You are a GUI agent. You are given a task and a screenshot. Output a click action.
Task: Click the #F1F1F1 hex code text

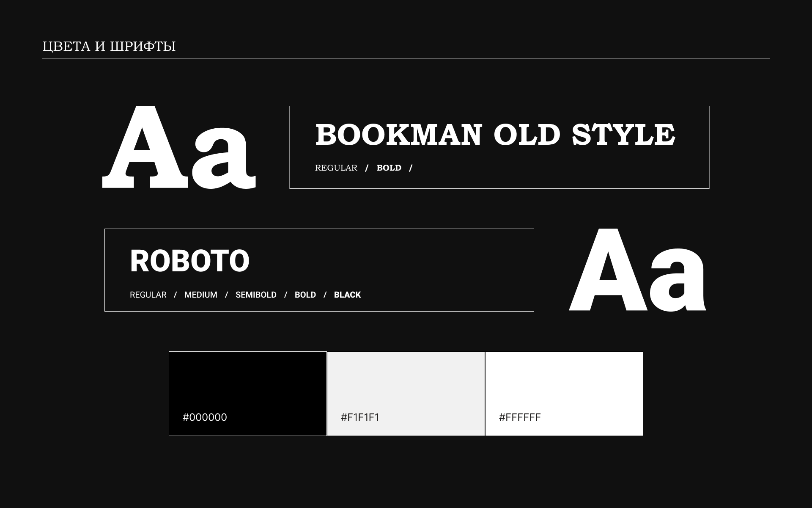[x=360, y=417]
